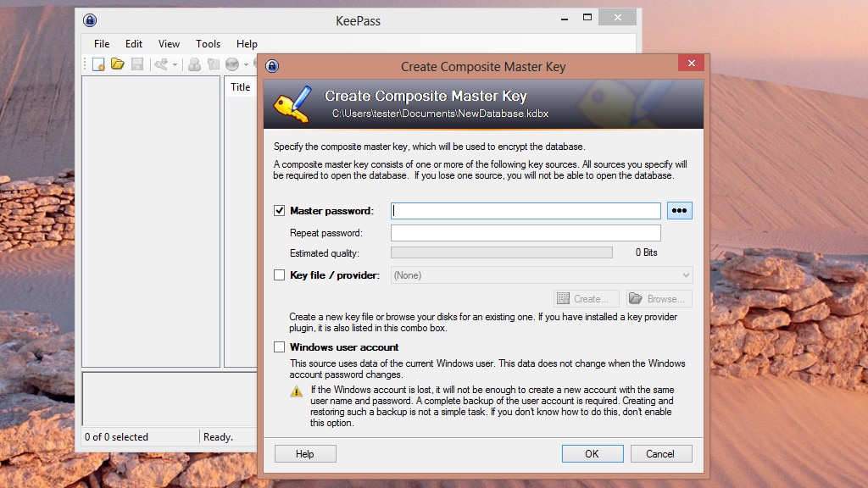Open the Help menu

247,44
